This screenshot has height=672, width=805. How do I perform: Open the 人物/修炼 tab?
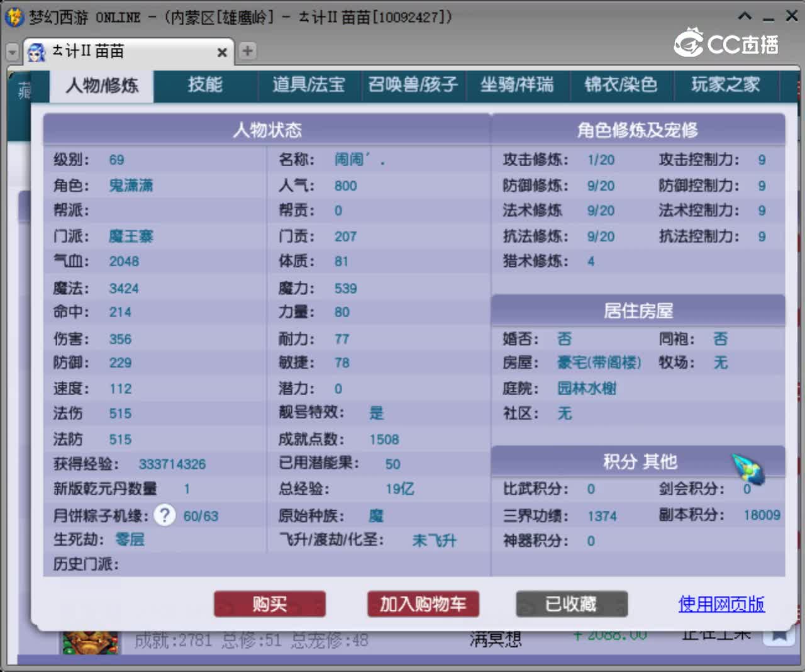(102, 86)
